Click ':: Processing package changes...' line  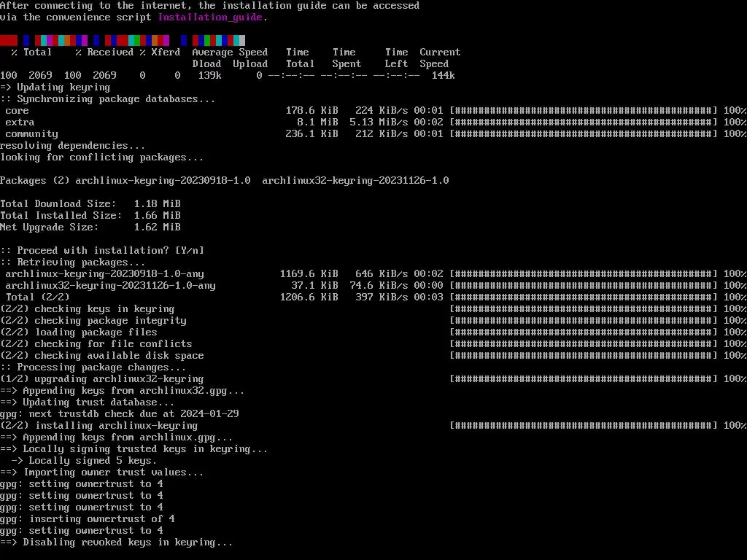93,367
